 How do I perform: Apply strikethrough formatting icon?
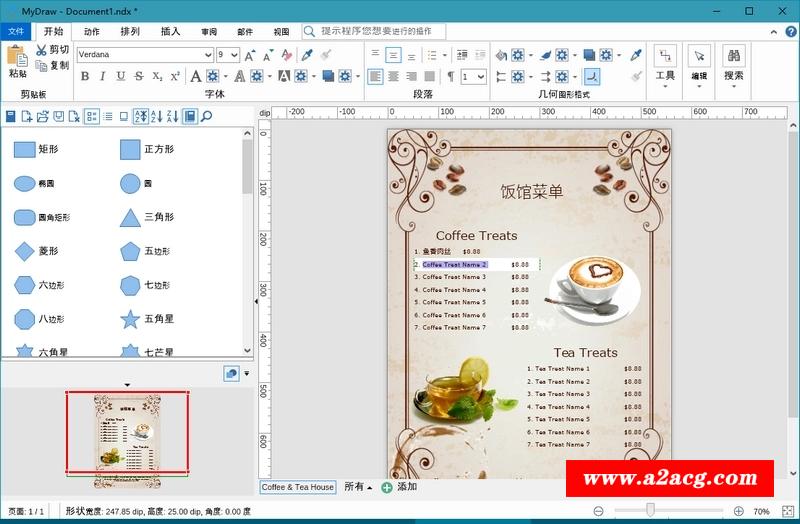point(139,76)
